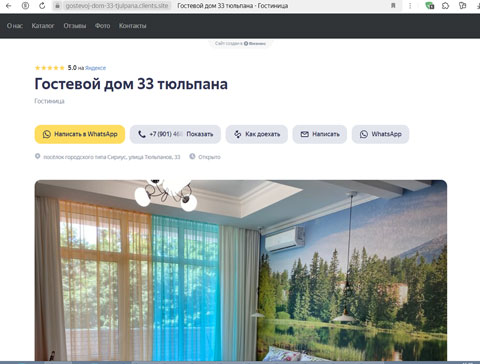
Task: Bookmark the page with the bookmark icon
Action: point(393,6)
